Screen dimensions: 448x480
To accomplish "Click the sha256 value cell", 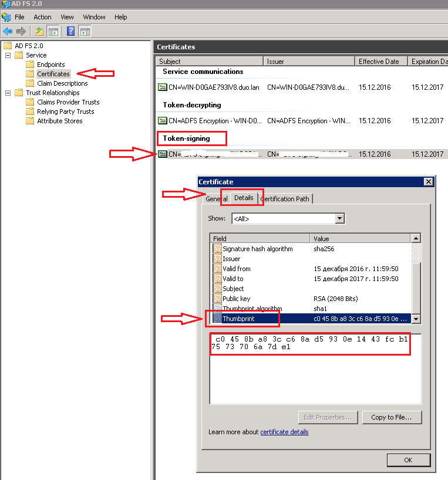I will point(324,249).
